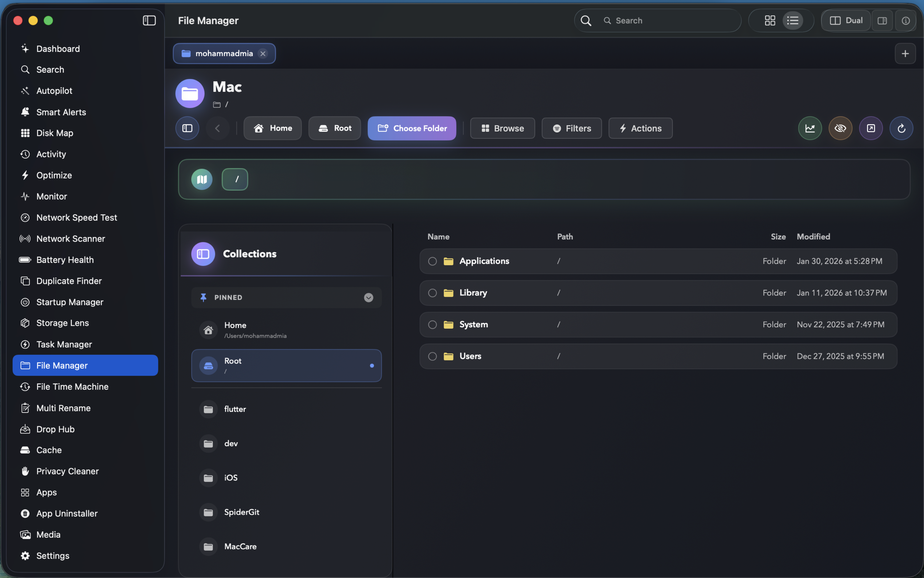
Task: Open Disk Map in sidebar
Action: coord(85,133)
